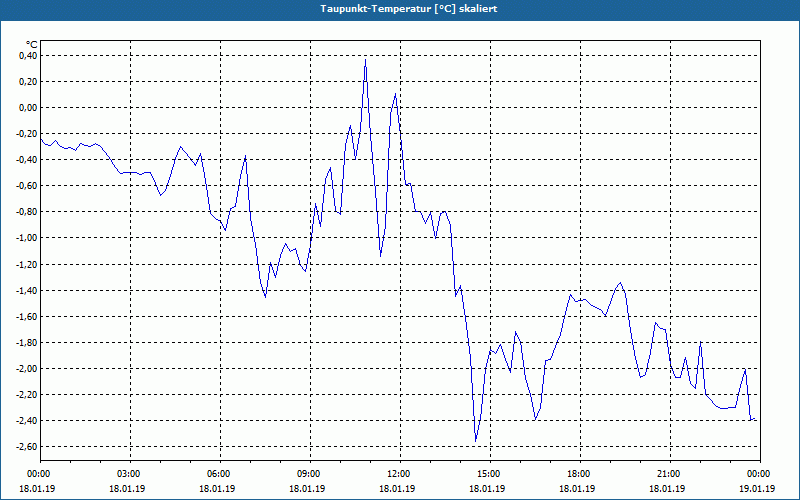
Task: Select the -1,20 y-axis label
Action: tap(26, 264)
